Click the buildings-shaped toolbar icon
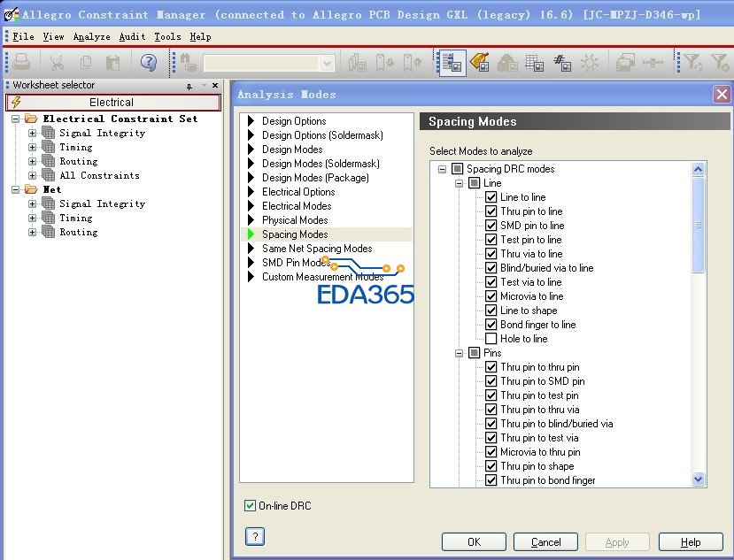This screenshot has height=560, width=734. (x=357, y=62)
